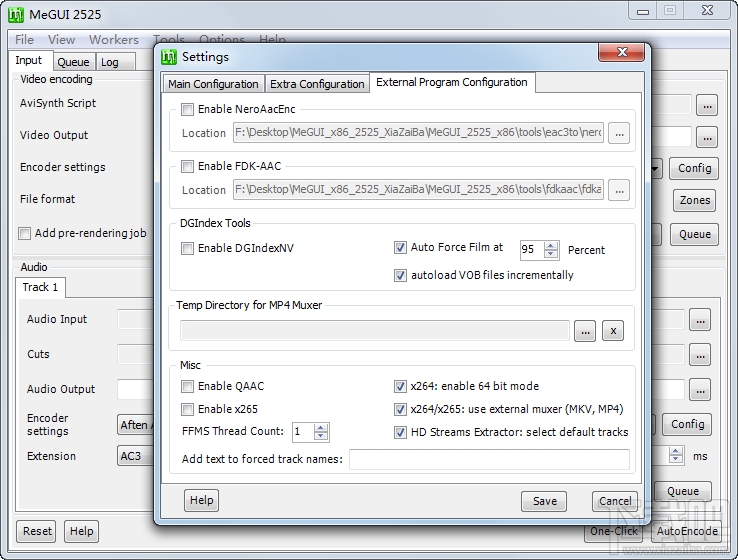Image resolution: width=738 pixels, height=560 pixels.
Task: Open the Workers menu
Action: [114, 40]
